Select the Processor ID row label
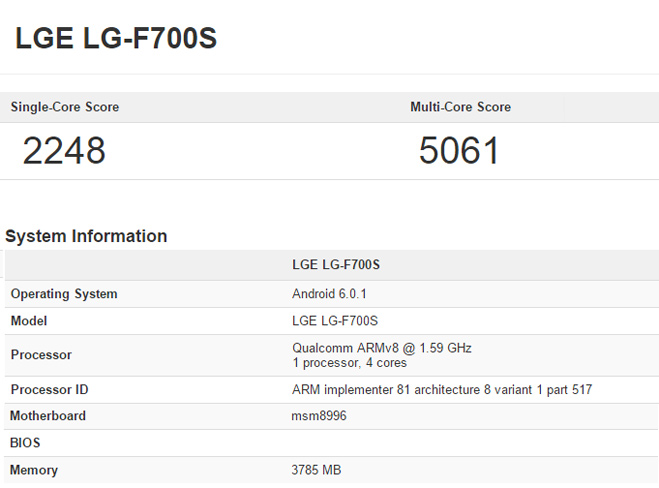The width and height of the screenshot is (659, 488). click(x=50, y=390)
